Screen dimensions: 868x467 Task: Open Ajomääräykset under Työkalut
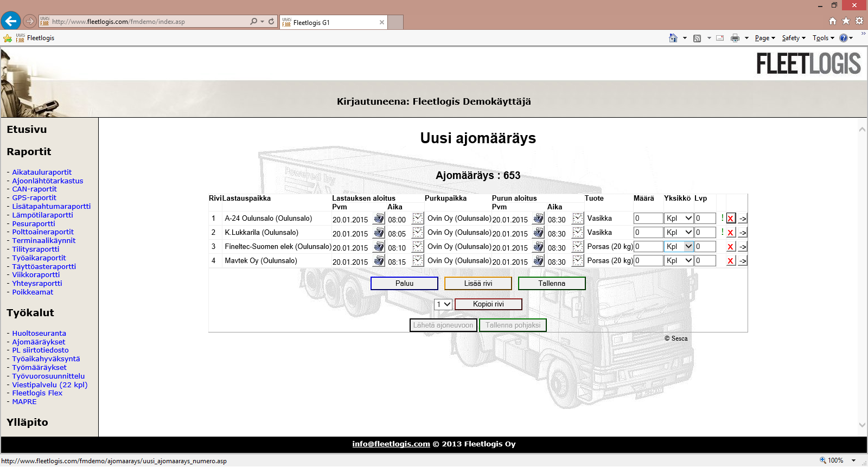coord(39,342)
